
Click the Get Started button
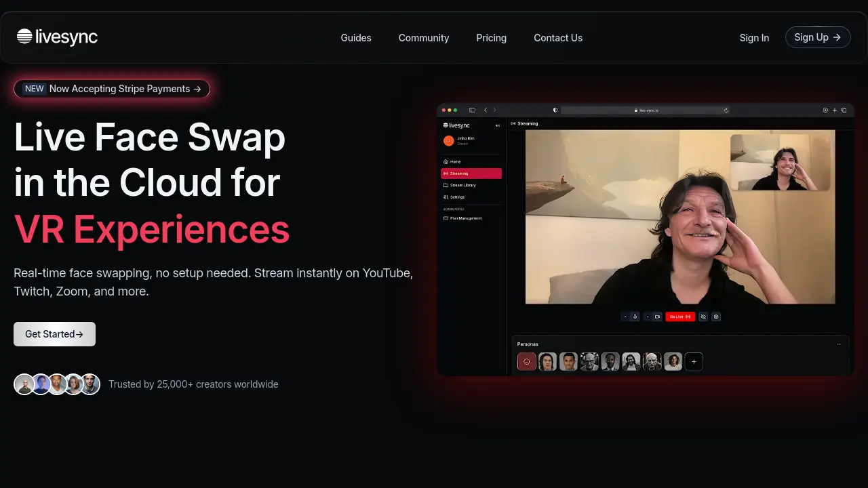pyautogui.click(x=54, y=334)
